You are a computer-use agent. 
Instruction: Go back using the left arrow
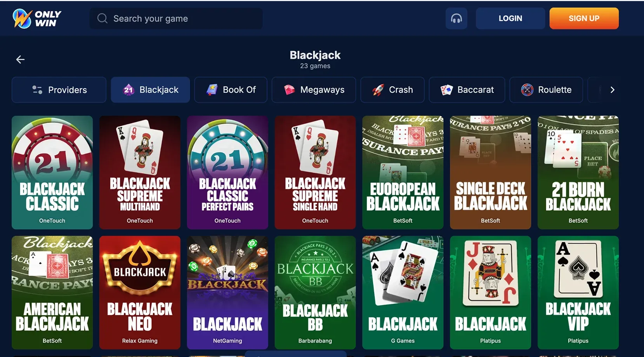[x=20, y=59]
